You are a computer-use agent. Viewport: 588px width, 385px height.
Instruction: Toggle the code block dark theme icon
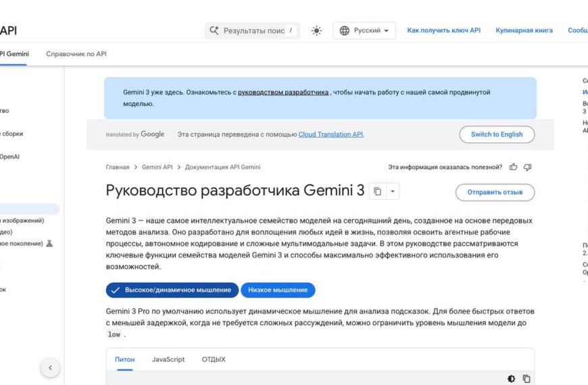[511, 379]
